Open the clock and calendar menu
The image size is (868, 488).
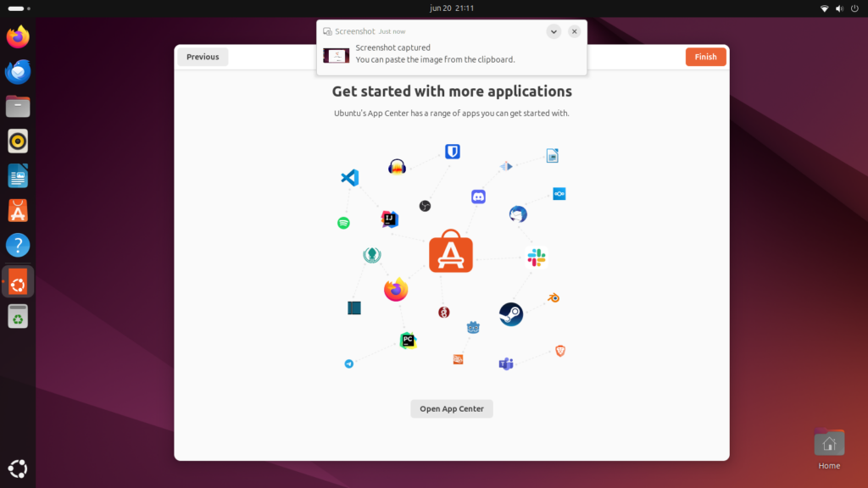(452, 8)
